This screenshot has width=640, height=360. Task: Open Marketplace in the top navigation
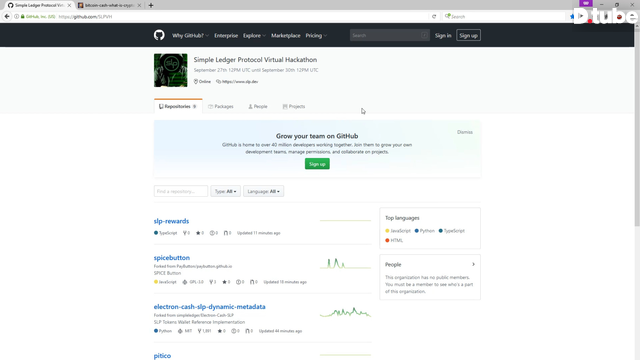[286, 36]
